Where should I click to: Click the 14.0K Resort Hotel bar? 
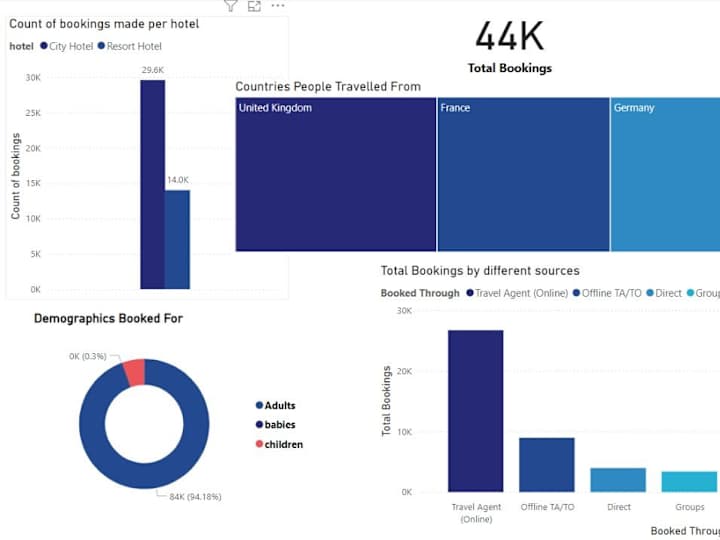[177, 240]
